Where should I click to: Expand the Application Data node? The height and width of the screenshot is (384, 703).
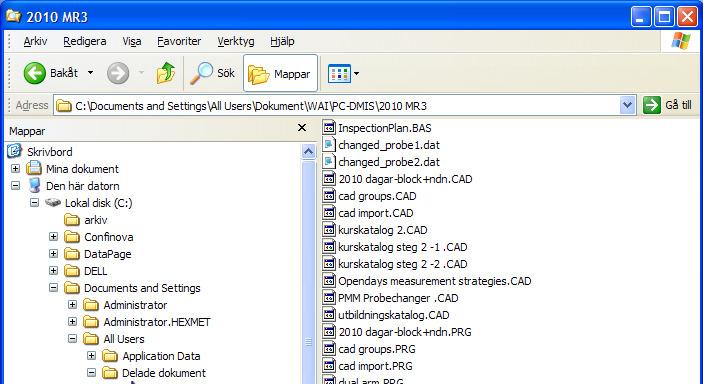click(91, 356)
